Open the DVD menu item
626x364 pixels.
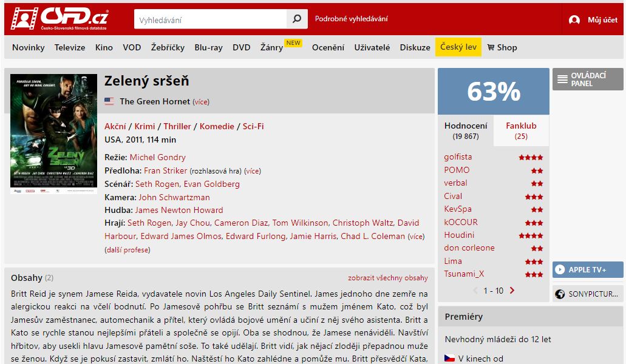242,47
